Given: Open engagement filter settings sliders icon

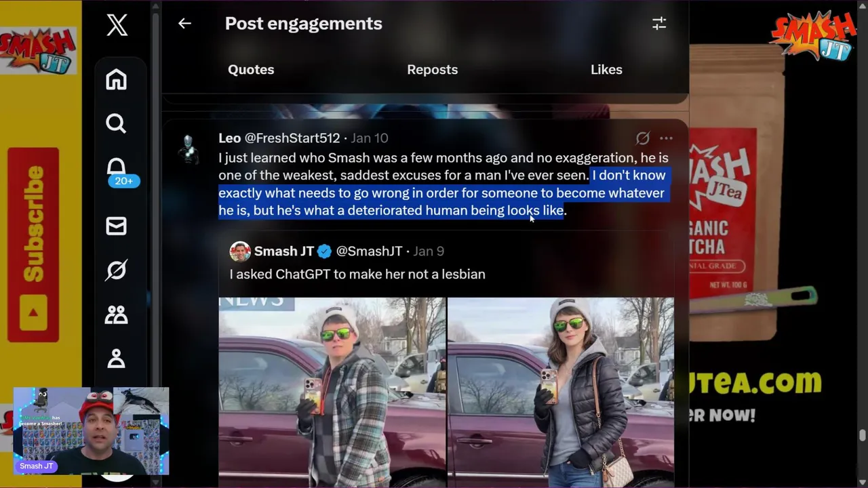Looking at the screenshot, I should coord(659,24).
